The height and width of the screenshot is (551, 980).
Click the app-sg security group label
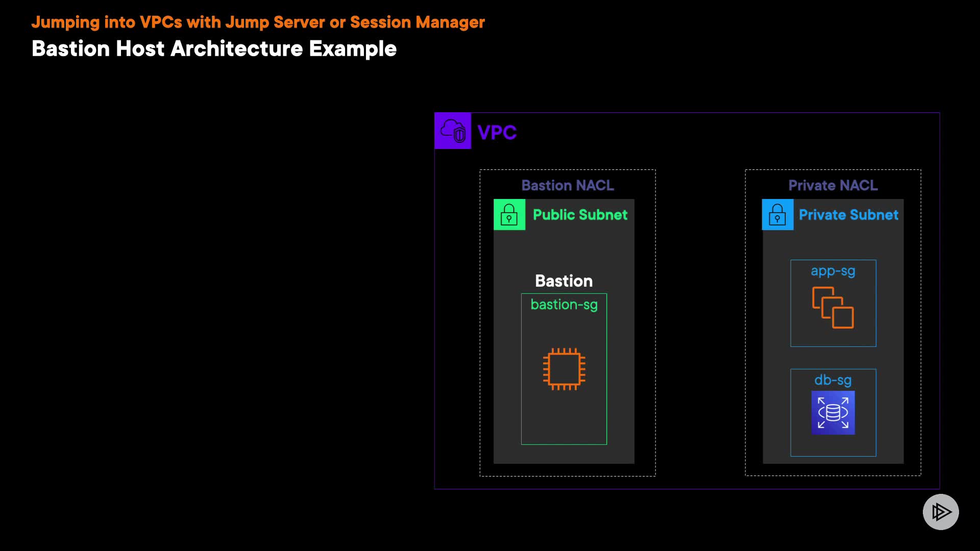[x=833, y=271]
